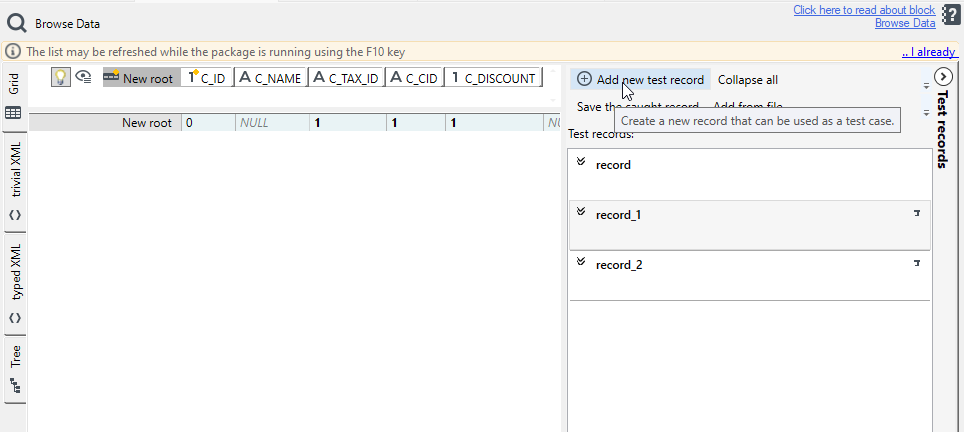The image size is (964, 432).
Task: Click the C_ID cell with value 0
Action: pyautogui.click(x=208, y=122)
